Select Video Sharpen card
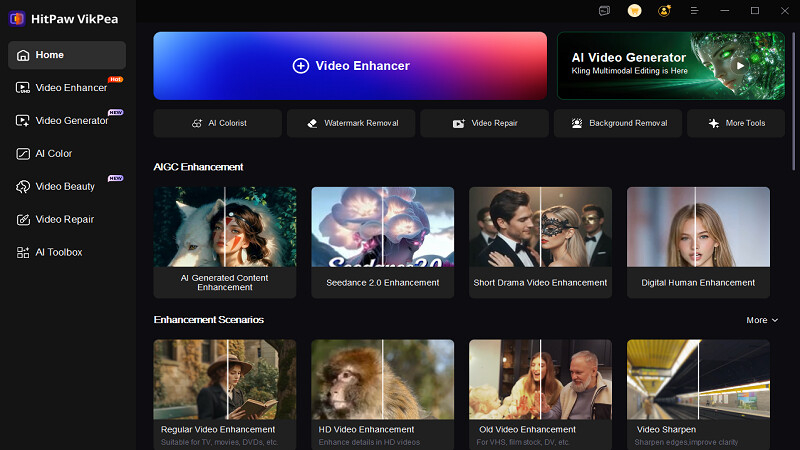The width and height of the screenshot is (800, 450). tap(698, 394)
